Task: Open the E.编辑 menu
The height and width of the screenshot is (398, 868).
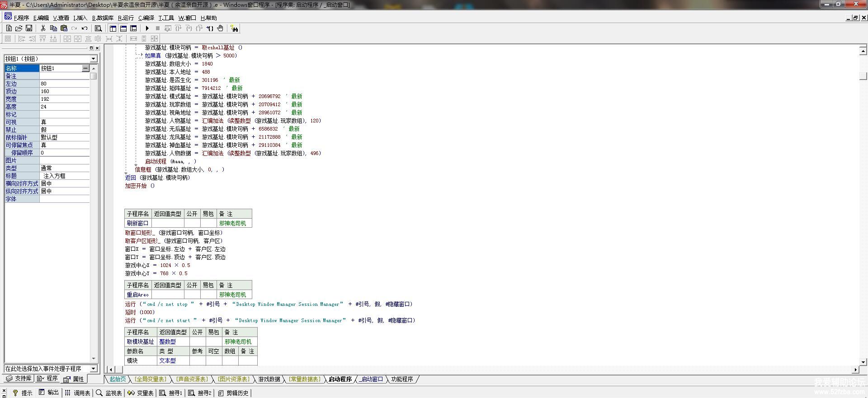Action: coord(41,18)
